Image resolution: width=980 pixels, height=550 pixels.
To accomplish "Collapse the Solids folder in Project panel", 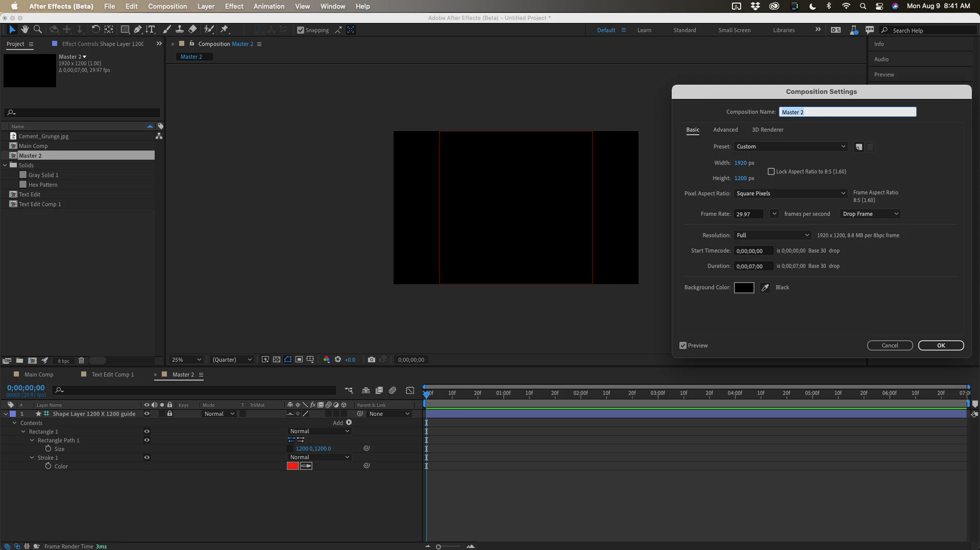I will (x=5, y=165).
